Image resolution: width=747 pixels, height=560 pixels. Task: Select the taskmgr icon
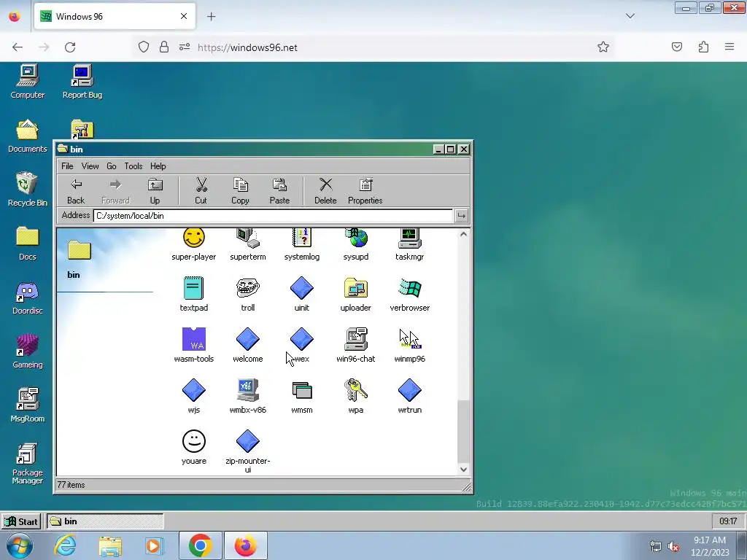(x=410, y=238)
